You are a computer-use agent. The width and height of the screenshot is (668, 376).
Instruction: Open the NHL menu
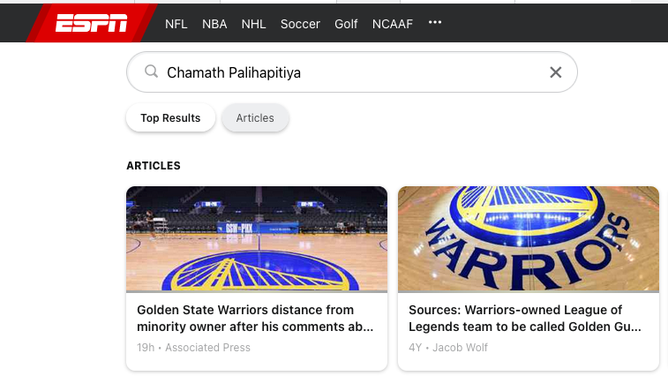(x=253, y=24)
